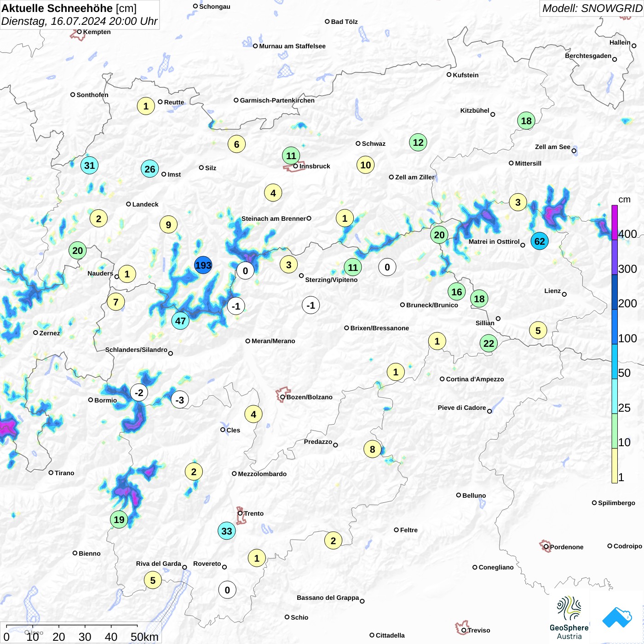Viewport: 644px width, 644px height.
Task: Select the -3 station marker
Action: pos(179,400)
